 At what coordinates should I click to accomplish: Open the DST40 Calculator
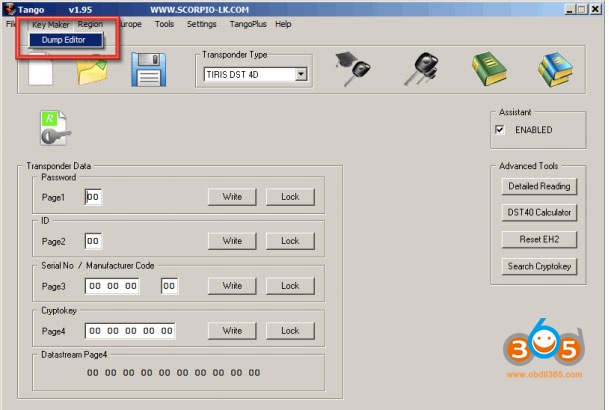pyautogui.click(x=539, y=213)
